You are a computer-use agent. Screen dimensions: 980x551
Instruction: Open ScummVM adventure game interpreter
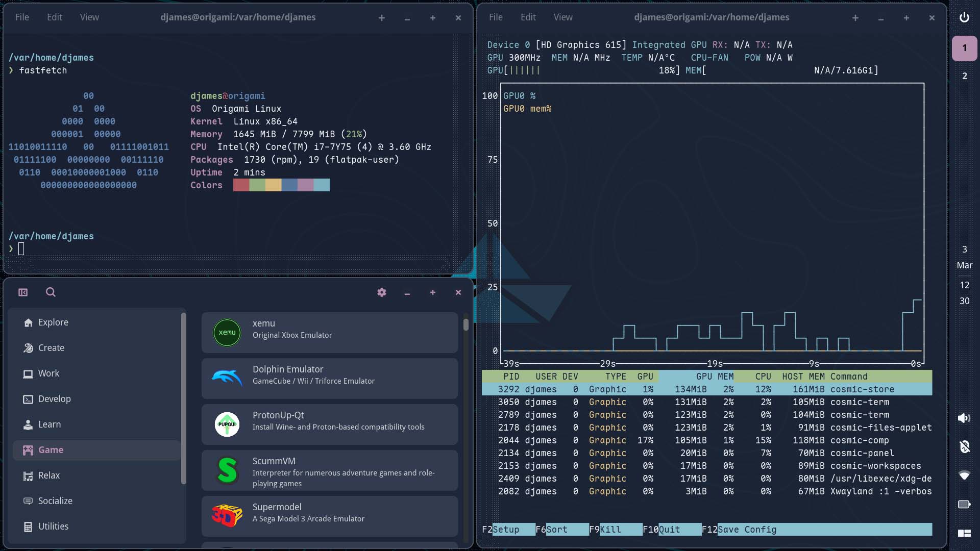[x=329, y=470]
